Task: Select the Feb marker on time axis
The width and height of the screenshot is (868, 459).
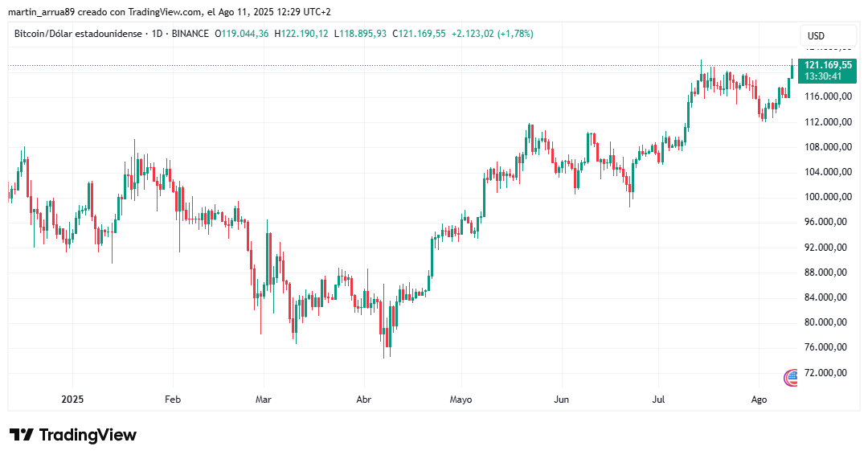Action: (172, 400)
